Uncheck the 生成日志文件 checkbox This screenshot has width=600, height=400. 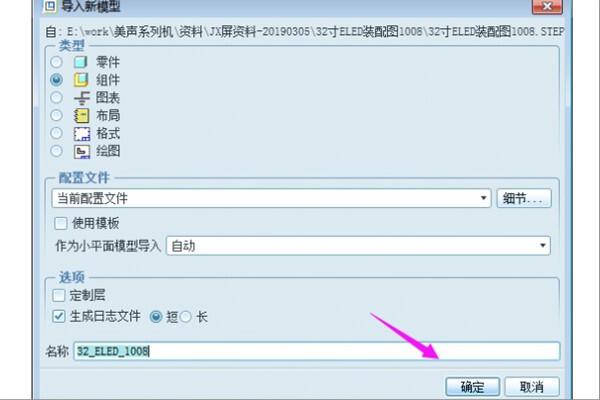tap(59, 316)
